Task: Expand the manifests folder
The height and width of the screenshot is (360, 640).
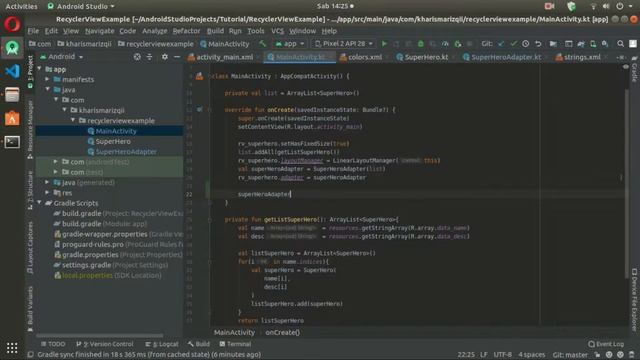Action: point(48,79)
